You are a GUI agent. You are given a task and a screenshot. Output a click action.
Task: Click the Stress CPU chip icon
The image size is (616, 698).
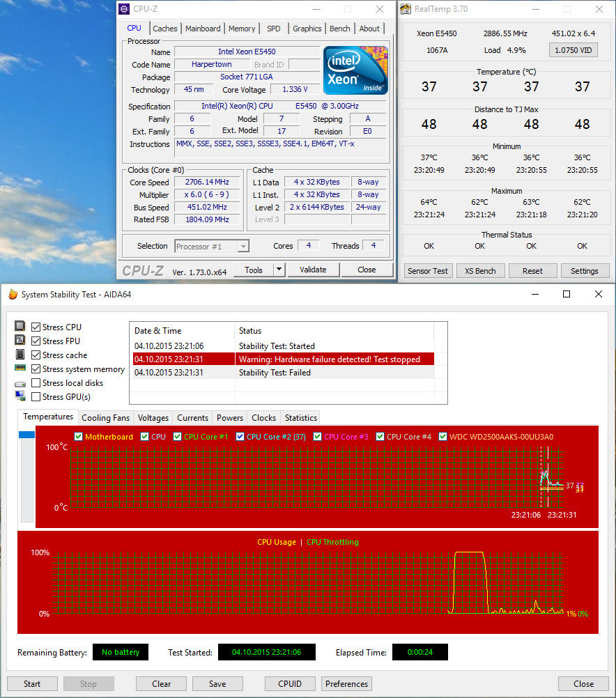pyautogui.click(x=20, y=326)
